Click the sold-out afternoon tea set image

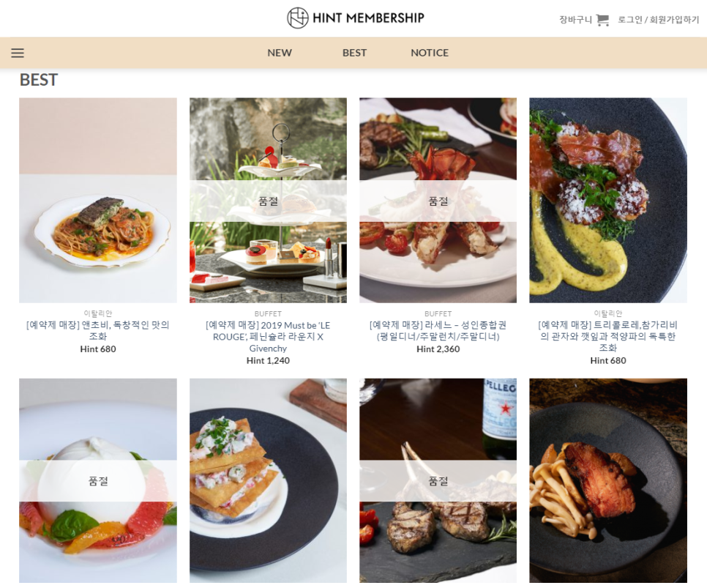tap(268, 201)
